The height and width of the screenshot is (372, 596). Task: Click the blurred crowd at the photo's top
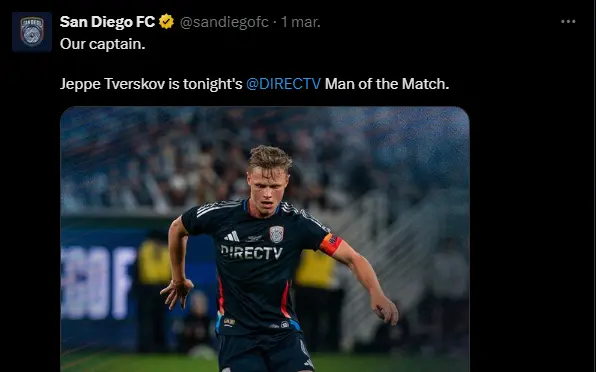(x=265, y=152)
